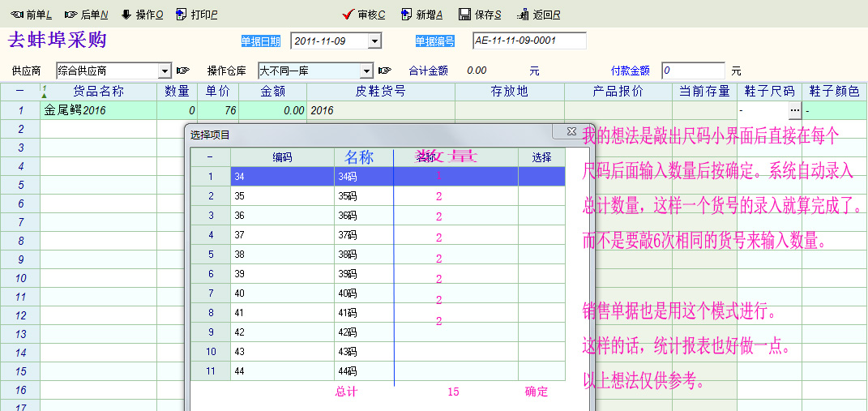Click 返回 to go back

[x=539, y=15]
